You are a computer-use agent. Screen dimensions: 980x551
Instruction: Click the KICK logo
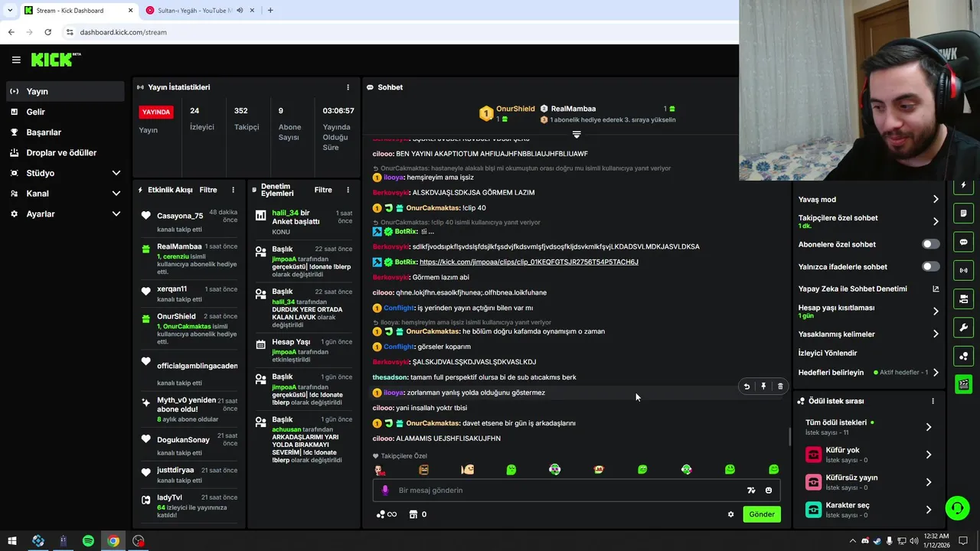56,60
